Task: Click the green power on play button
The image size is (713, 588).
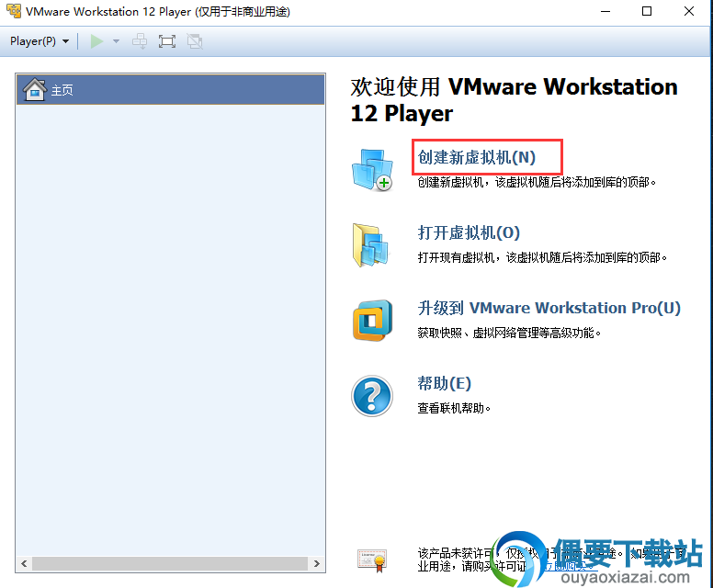Action: (x=96, y=41)
